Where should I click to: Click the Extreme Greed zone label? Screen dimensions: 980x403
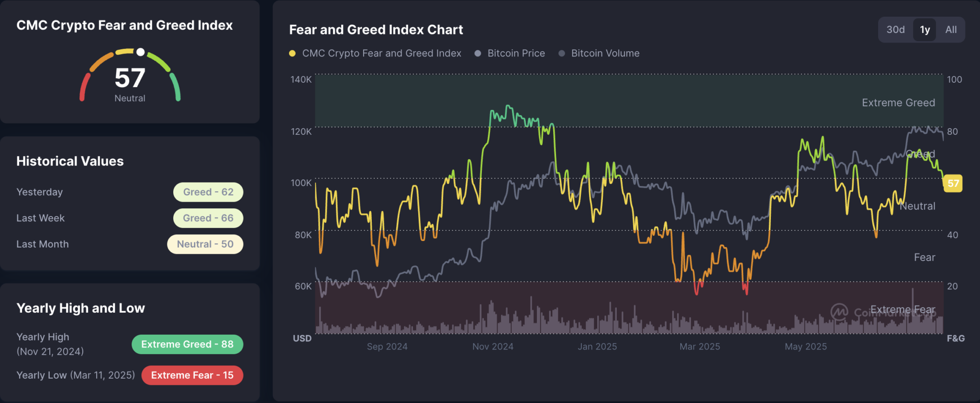click(x=898, y=103)
